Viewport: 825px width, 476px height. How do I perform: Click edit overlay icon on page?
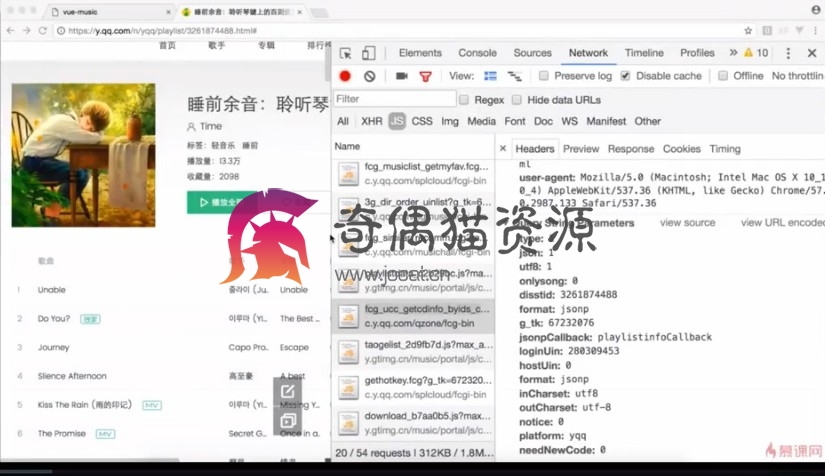point(288,391)
